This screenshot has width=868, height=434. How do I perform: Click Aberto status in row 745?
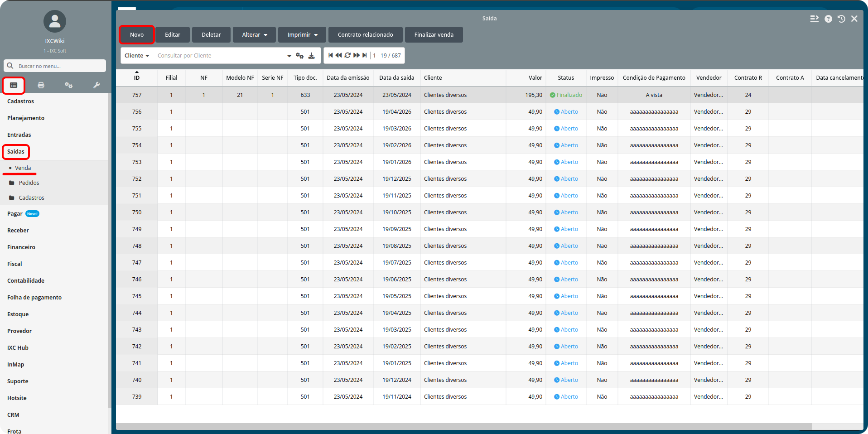[x=566, y=296]
